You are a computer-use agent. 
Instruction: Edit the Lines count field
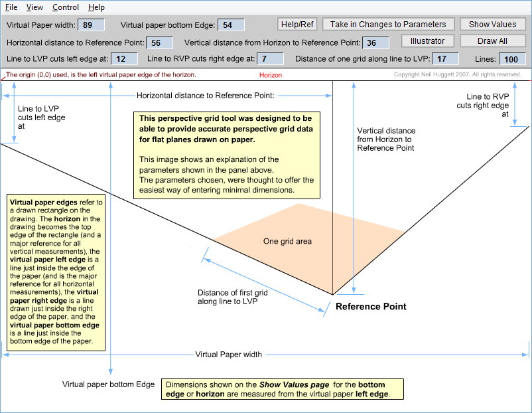point(512,60)
